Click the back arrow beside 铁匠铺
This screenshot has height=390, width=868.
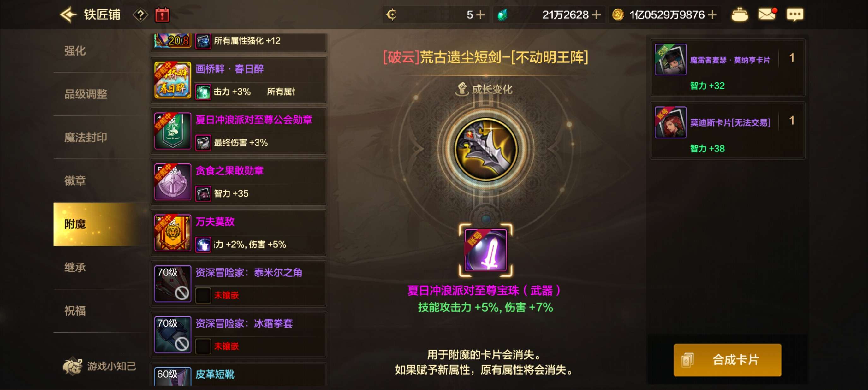68,15
